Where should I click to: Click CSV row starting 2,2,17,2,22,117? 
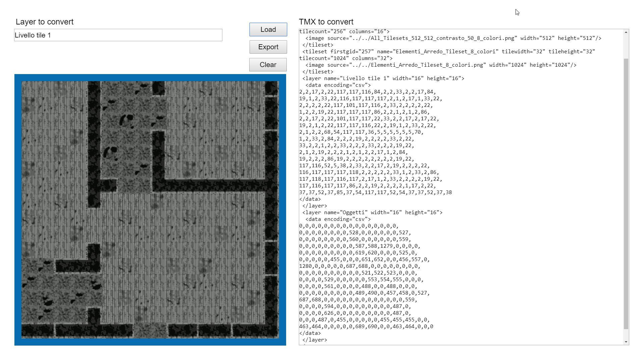coord(368,92)
